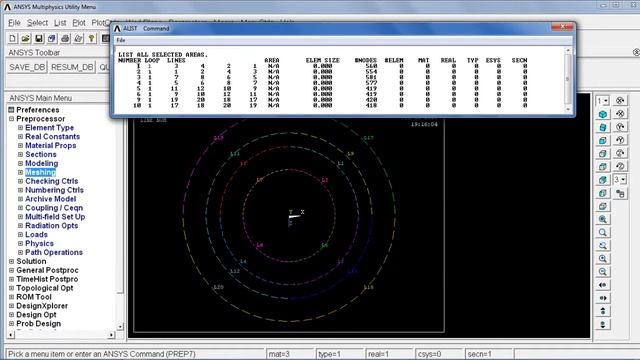
Task: Click the Dynamic Model Mode icon below rate dropdown
Action: 620,193
